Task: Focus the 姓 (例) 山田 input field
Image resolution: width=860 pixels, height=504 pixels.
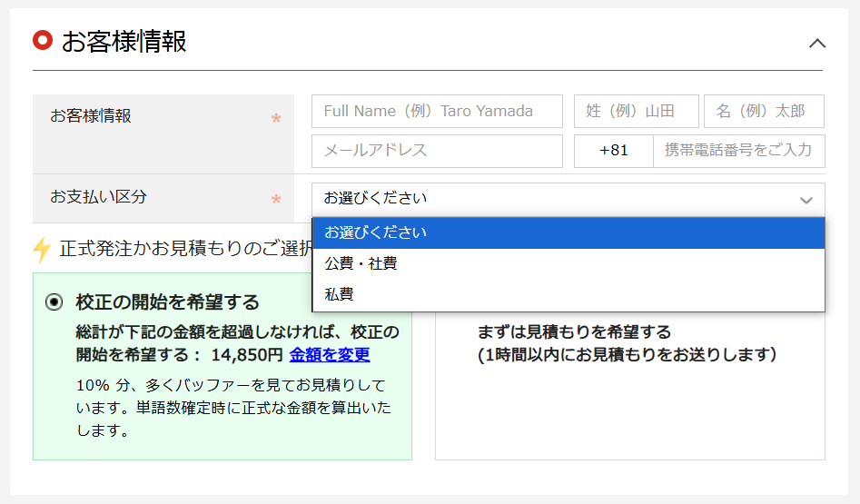Action: coord(637,112)
